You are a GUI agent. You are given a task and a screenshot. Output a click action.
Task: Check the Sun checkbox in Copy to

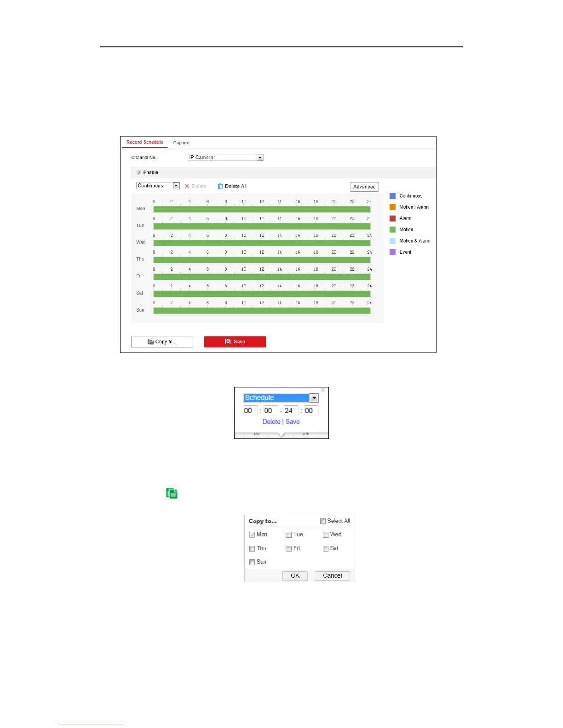[252, 563]
